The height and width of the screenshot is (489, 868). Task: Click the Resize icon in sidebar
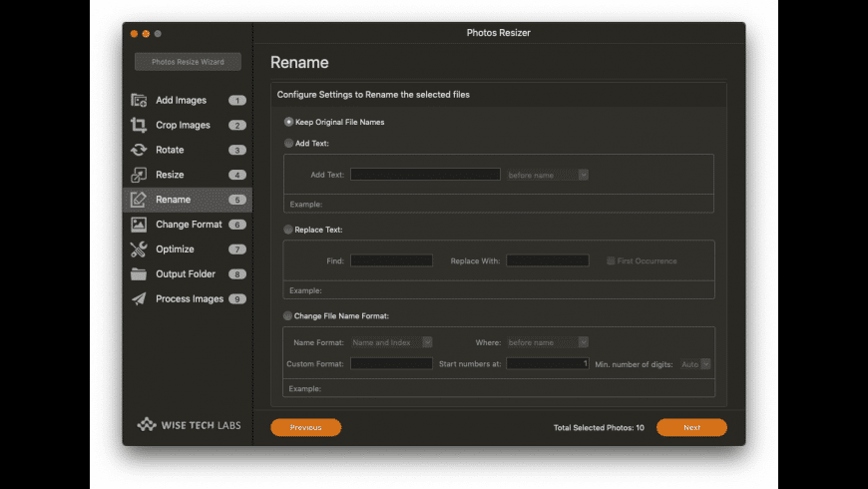tap(139, 176)
